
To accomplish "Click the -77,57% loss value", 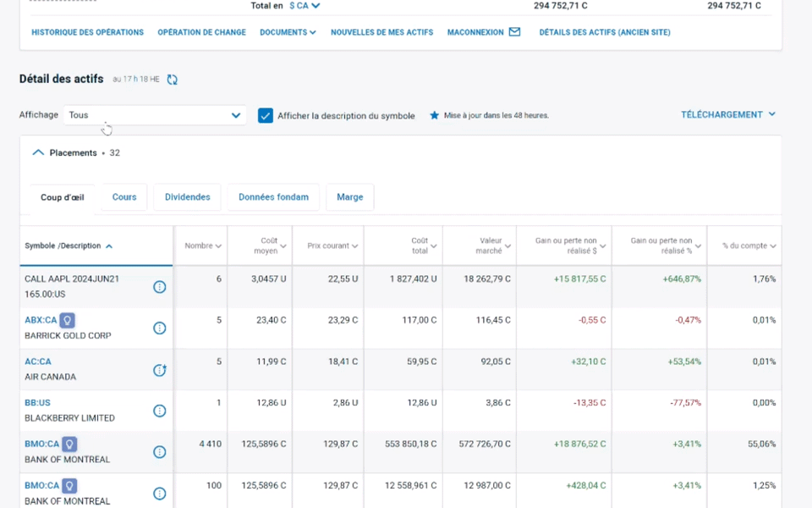I will click(x=686, y=403).
